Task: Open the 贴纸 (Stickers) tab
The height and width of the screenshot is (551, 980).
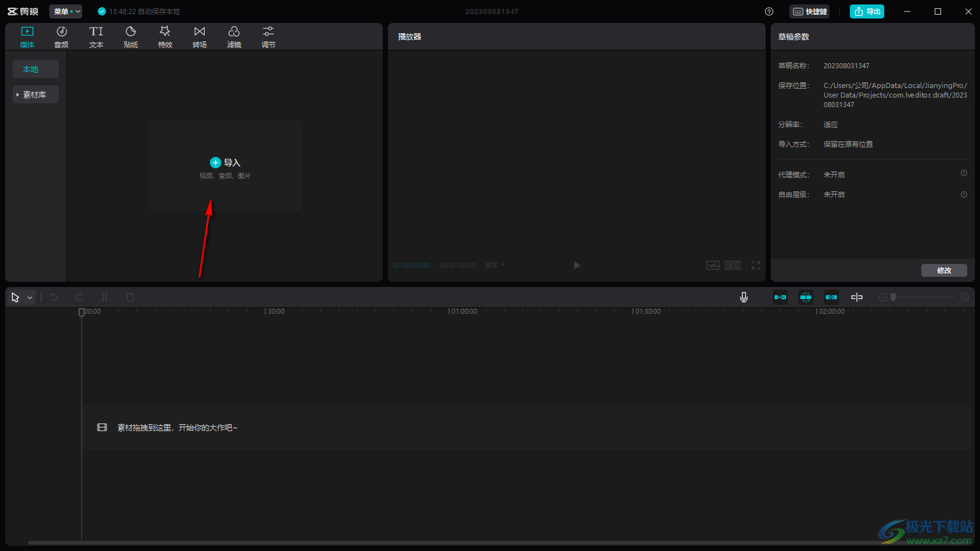Action: (130, 37)
